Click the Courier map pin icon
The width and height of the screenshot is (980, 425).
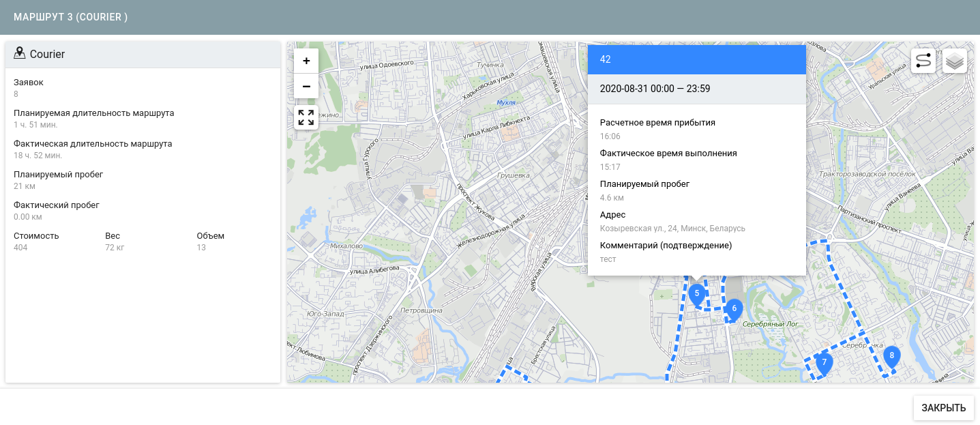(19, 53)
